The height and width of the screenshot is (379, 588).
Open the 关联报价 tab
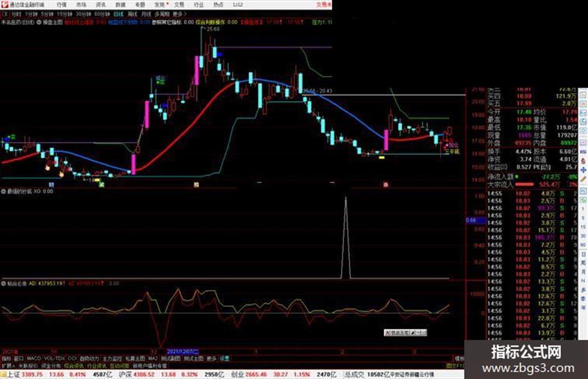tap(28, 365)
